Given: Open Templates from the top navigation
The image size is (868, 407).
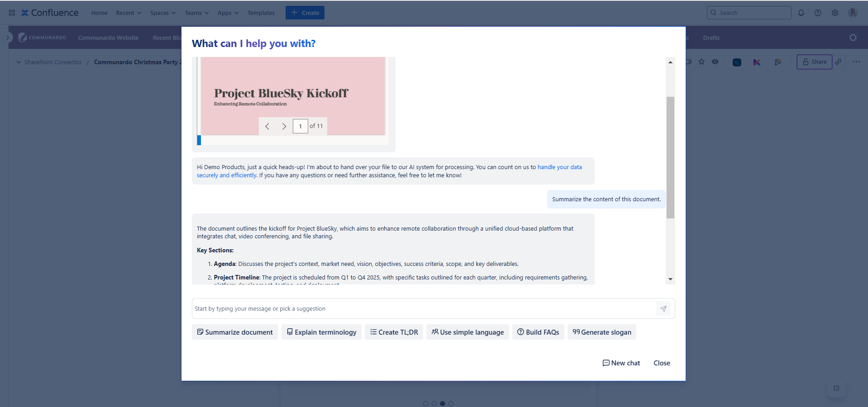Looking at the screenshot, I should coord(261,13).
